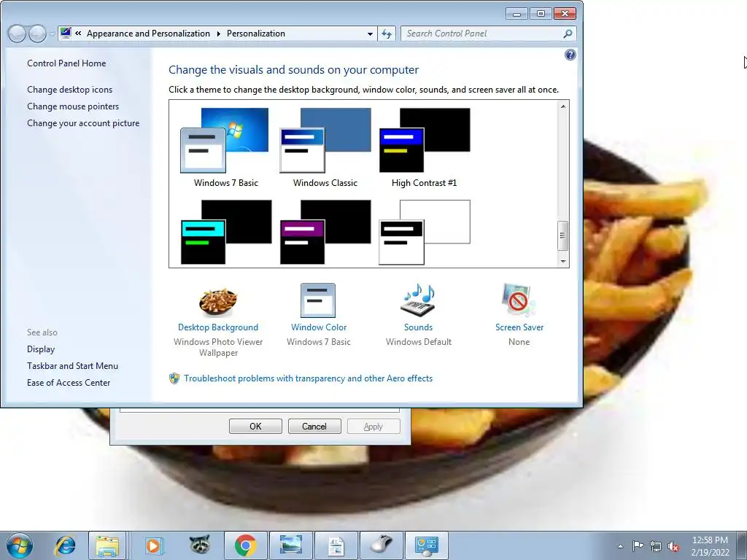Screen dimensions: 747x560
Task: Click the shield icon beside Troubleshoot link
Action: pyautogui.click(x=174, y=378)
